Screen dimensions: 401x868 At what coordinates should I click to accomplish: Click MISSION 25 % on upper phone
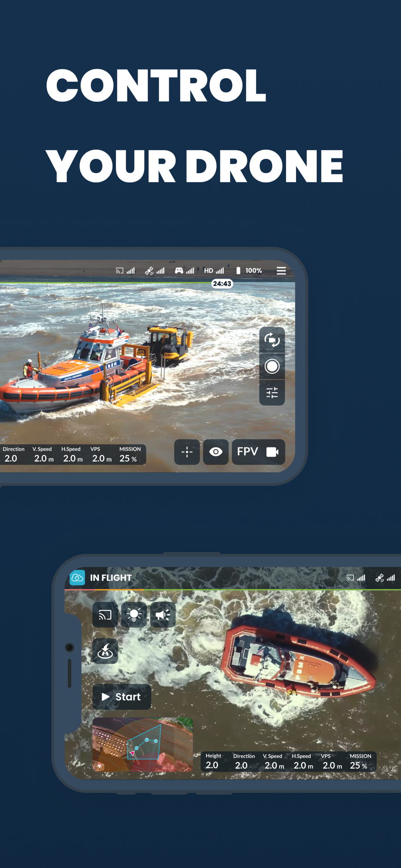click(130, 454)
